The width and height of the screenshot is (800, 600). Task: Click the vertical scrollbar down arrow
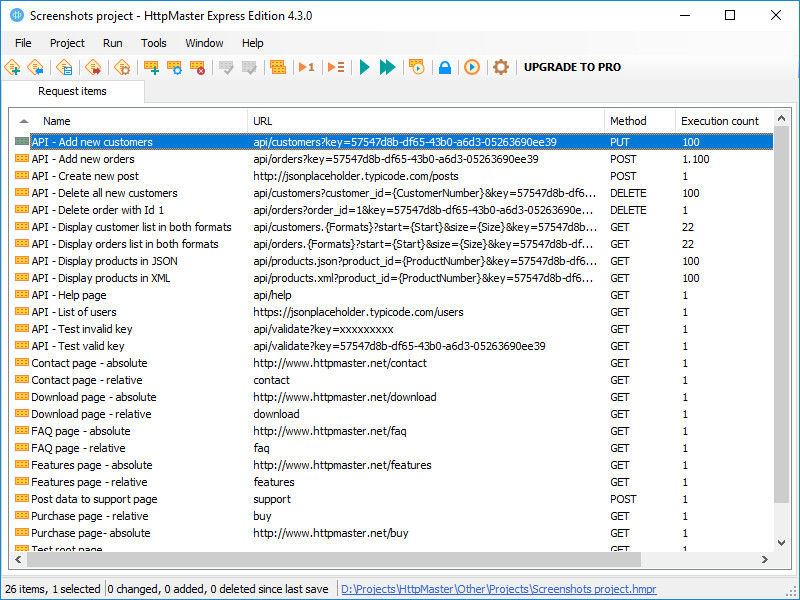(x=783, y=542)
